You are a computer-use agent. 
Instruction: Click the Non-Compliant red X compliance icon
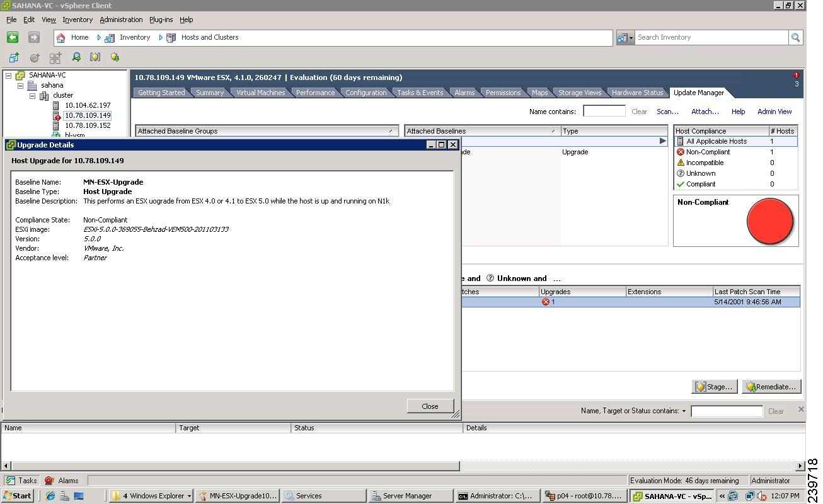(680, 152)
